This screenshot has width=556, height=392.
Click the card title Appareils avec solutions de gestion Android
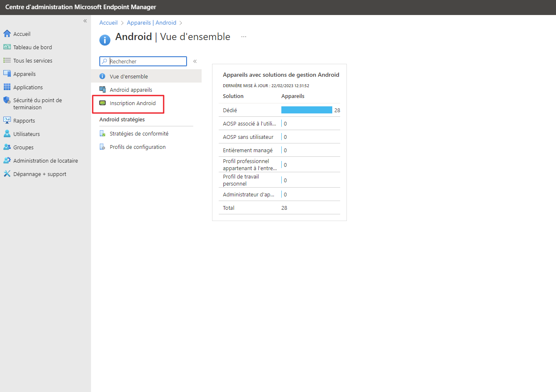281,75
